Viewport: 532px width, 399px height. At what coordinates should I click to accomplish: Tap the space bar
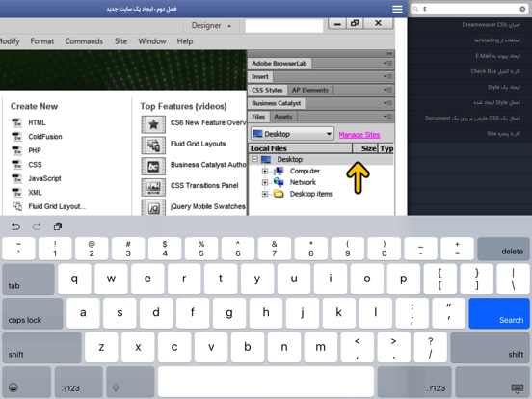266,382
